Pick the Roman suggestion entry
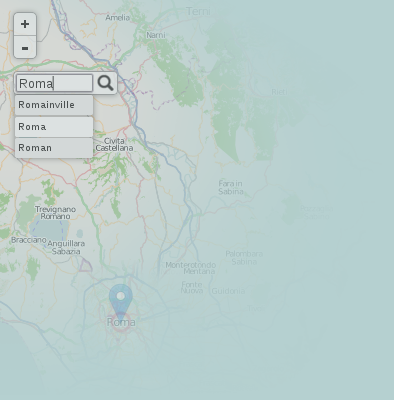 (x=54, y=148)
